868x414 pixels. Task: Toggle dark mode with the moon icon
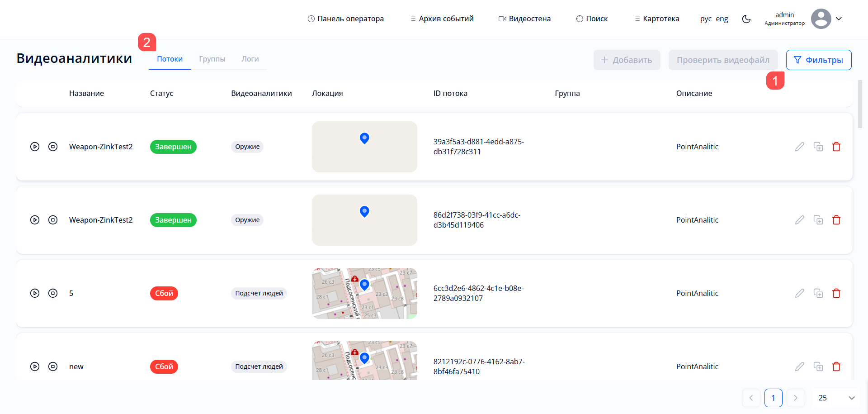click(746, 19)
